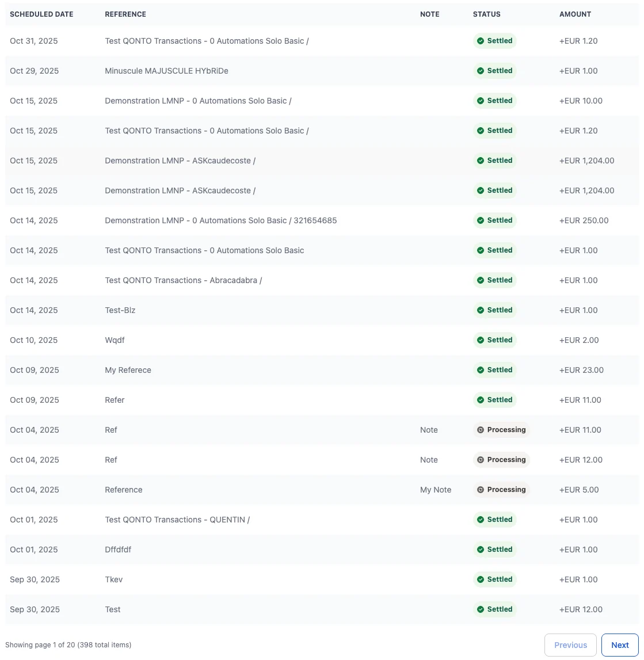Click Processing badge for +EUR 11.00 Ref row
Screen dimensions: 644x660
click(x=501, y=430)
